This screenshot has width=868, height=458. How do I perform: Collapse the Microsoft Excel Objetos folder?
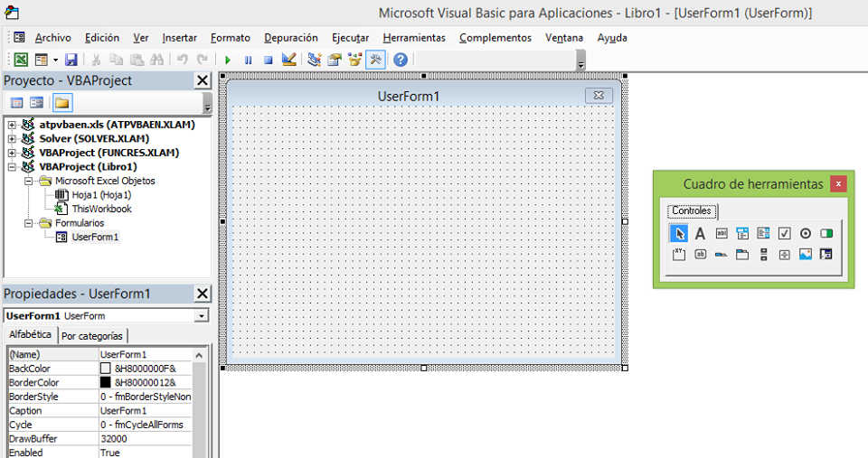28,181
